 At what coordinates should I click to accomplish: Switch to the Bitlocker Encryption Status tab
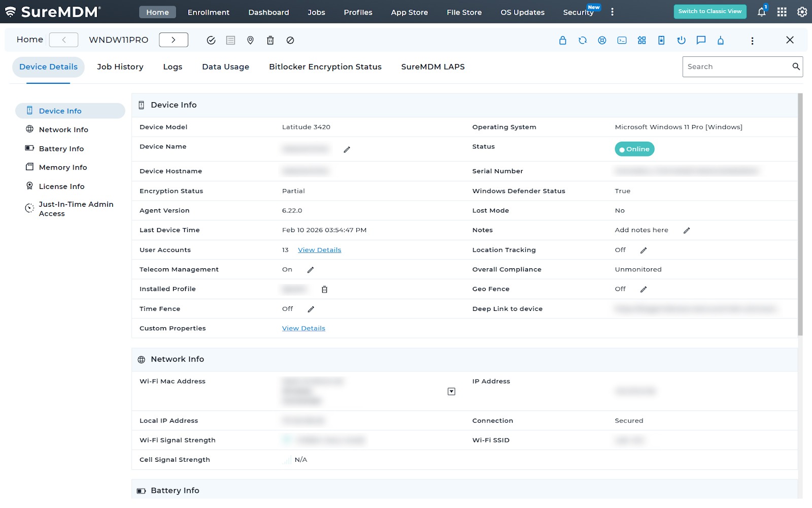coord(325,67)
